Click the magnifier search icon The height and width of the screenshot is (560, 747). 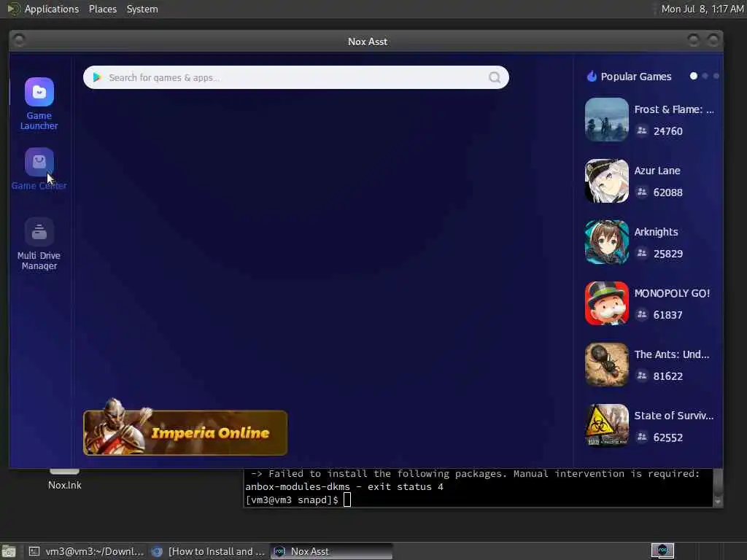pyautogui.click(x=495, y=77)
